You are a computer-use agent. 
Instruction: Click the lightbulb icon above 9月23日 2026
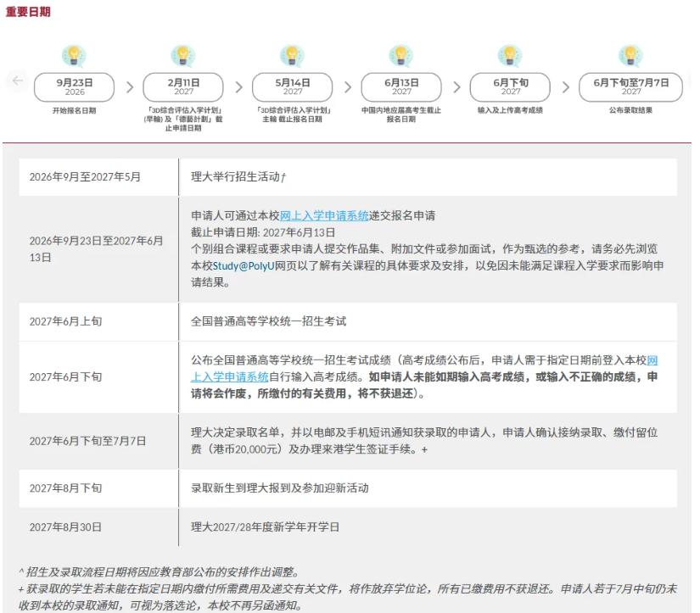click(x=74, y=57)
